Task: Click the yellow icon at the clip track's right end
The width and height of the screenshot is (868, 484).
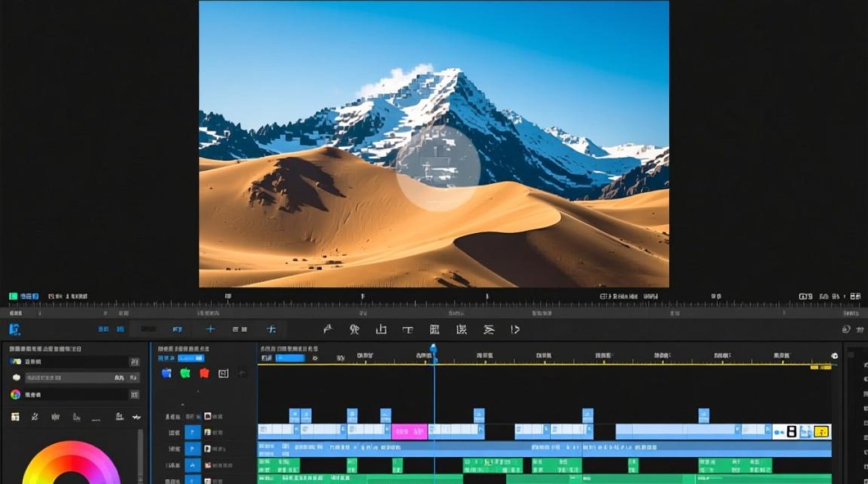Action: pos(821,432)
